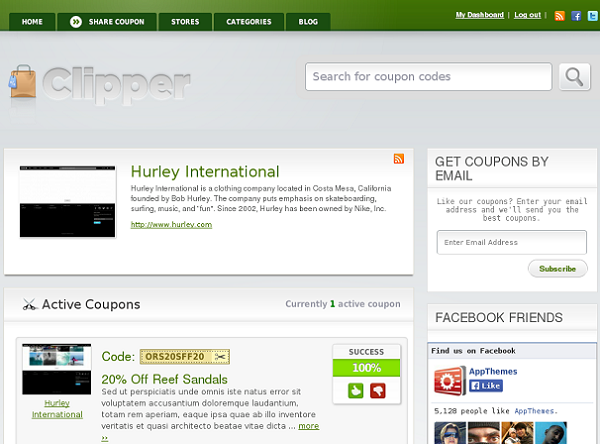Click the coupon code ORS20SFF20 box
The image size is (600, 444).
[185, 357]
